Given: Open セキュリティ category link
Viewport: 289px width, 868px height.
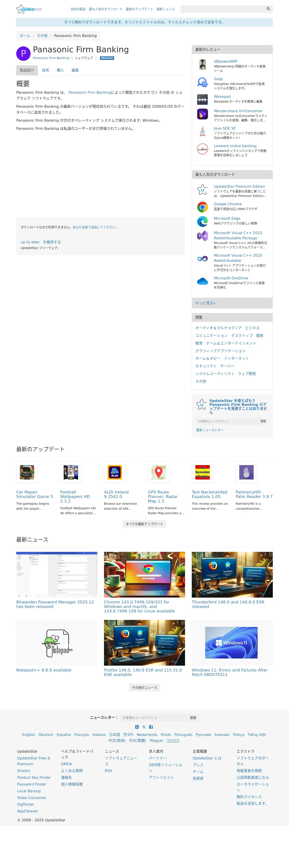Looking at the screenshot, I should [x=206, y=366].
